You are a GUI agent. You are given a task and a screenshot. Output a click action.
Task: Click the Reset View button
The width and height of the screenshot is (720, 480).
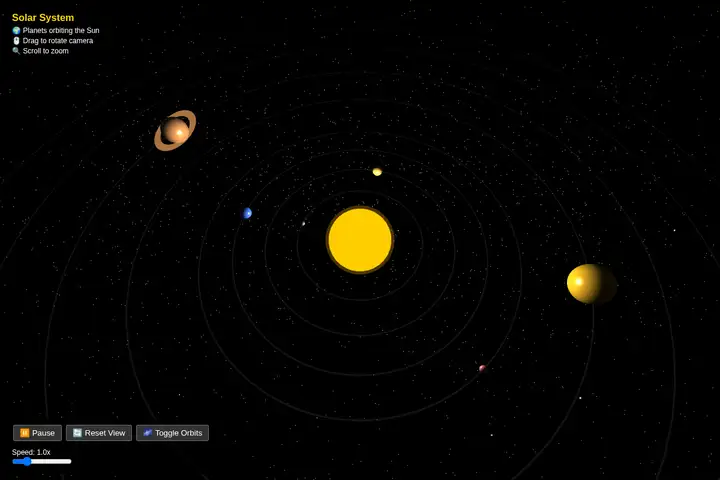(99, 433)
